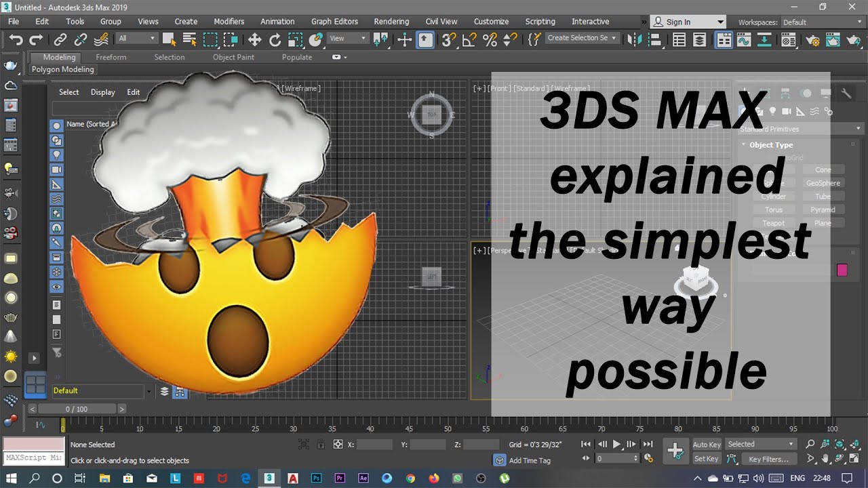This screenshot has width=868, height=488.
Task: Click the Select and Place icon
Action: [x=315, y=39]
